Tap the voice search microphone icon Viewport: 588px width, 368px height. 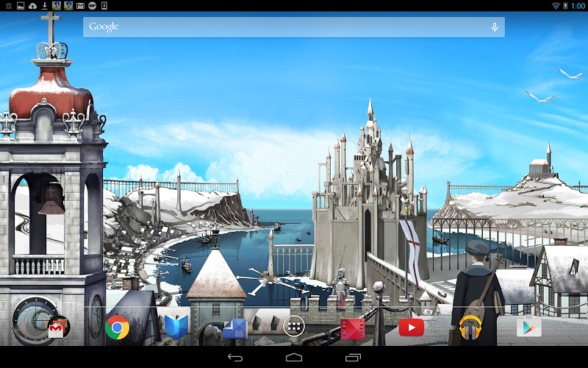click(x=495, y=27)
